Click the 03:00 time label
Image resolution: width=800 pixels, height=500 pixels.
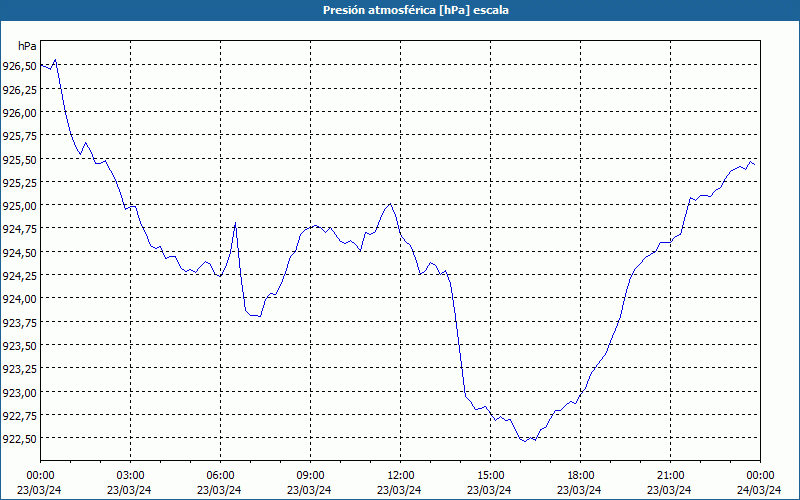click(x=130, y=476)
